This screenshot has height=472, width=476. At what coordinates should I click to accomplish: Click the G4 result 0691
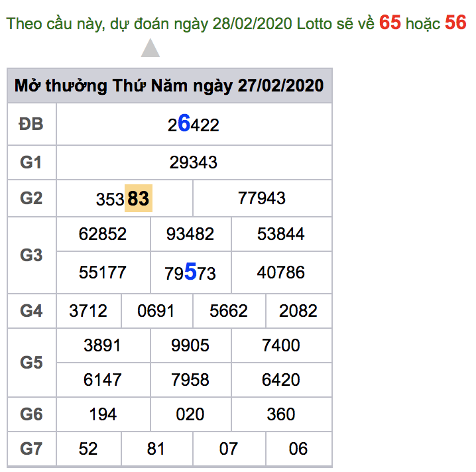coord(156,311)
